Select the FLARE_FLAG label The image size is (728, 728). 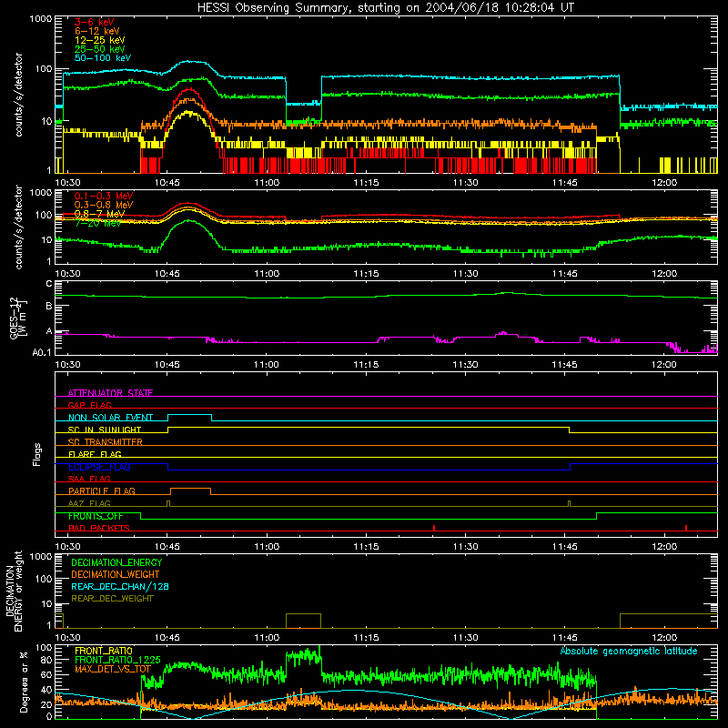(x=95, y=454)
